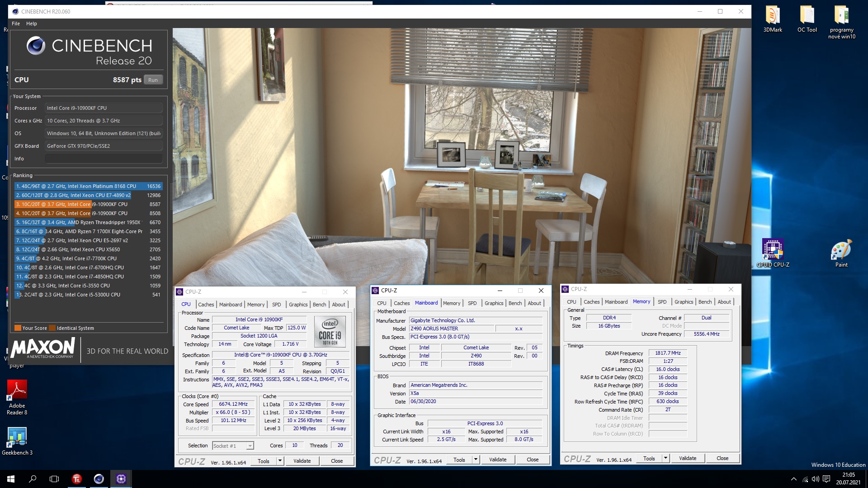Click the Intel Core i9 logo
This screenshot has height=488, width=868.
tap(330, 331)
